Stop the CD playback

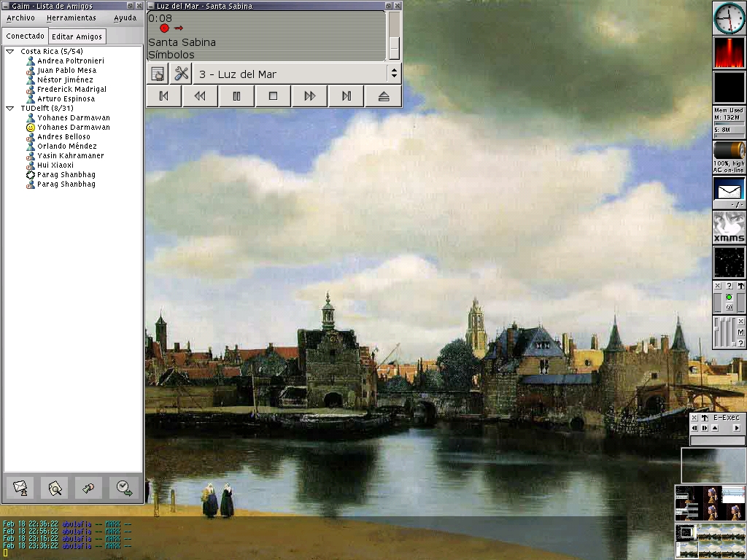[273, 96]
